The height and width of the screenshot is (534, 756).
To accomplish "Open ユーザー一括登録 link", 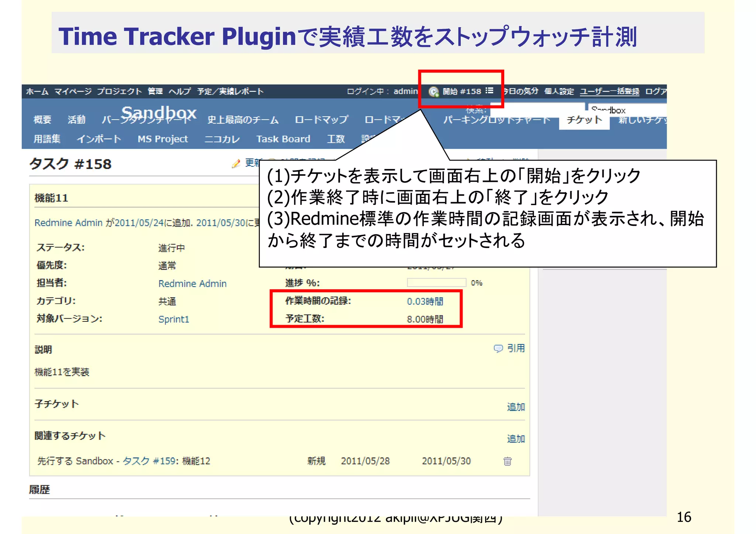I will coord(610,91).
